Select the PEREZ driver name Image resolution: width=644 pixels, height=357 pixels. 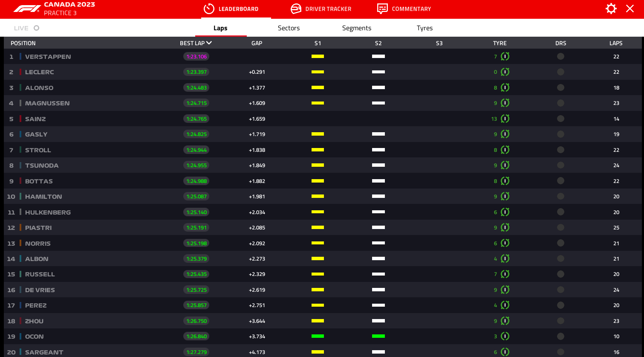click(36, 305)
